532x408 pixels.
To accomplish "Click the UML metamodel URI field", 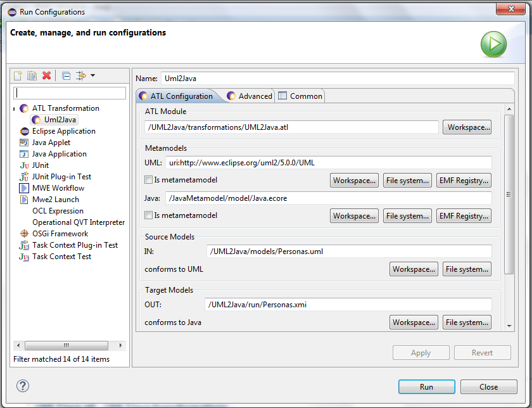I will 329,163.
